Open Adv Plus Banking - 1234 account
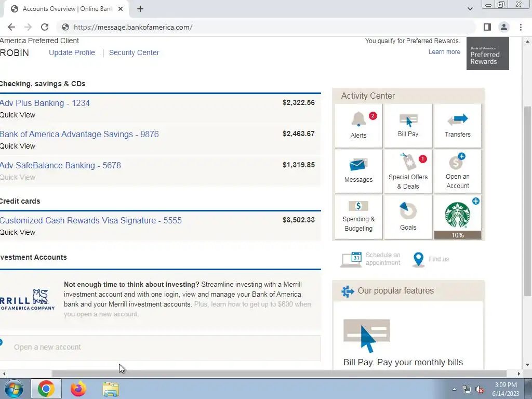 pyautogui.click(x=45, y=103)
